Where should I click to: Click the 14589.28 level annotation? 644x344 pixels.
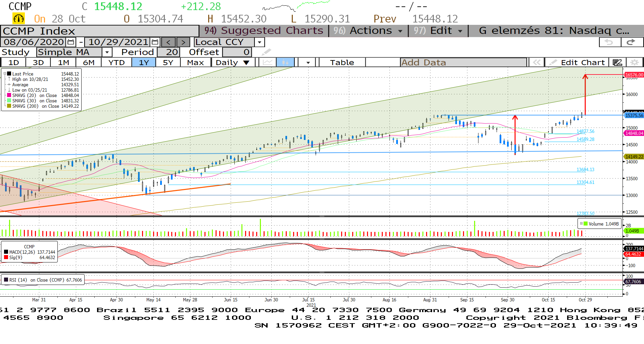pyautogui.click(x=585, y=139)
